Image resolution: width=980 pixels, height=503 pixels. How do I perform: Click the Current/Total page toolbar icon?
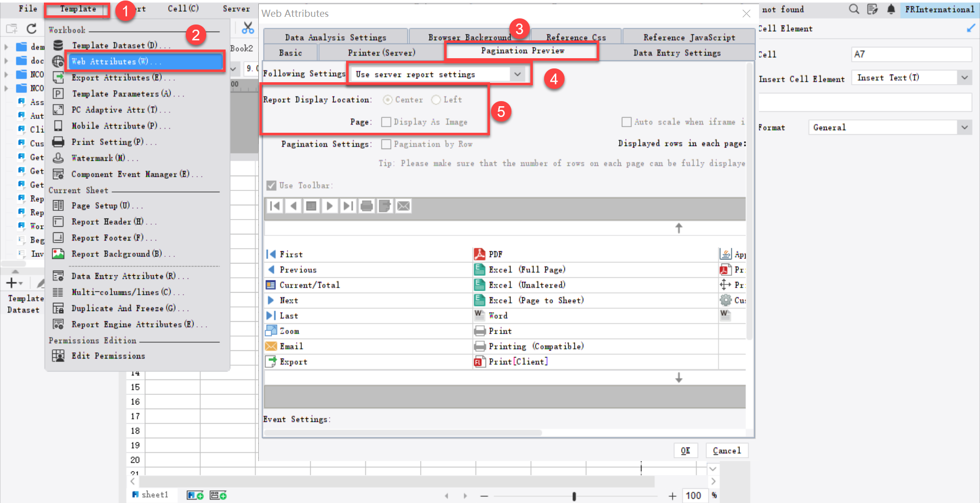point(311,206)
